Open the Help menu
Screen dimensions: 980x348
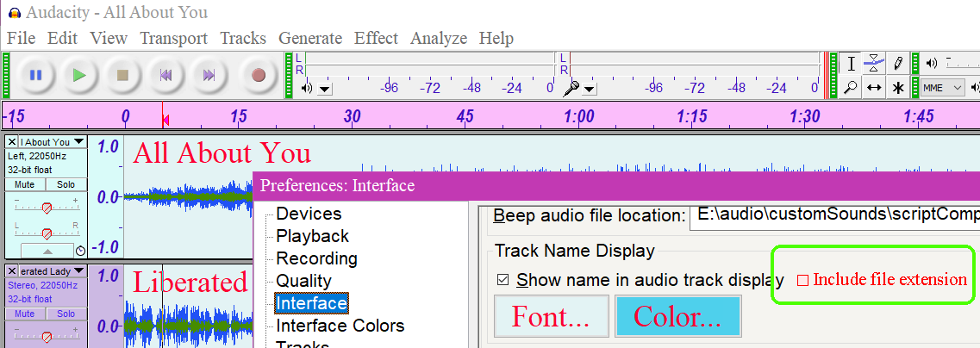point(496,38)
